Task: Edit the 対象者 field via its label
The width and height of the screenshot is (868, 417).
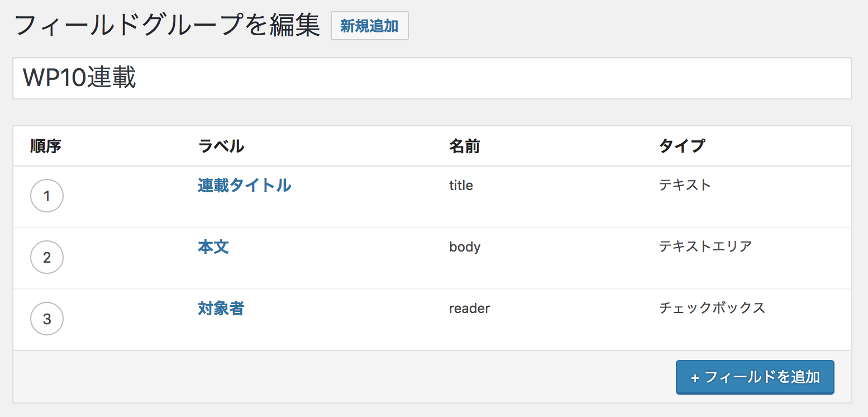Action: click(x=221, y=308)
